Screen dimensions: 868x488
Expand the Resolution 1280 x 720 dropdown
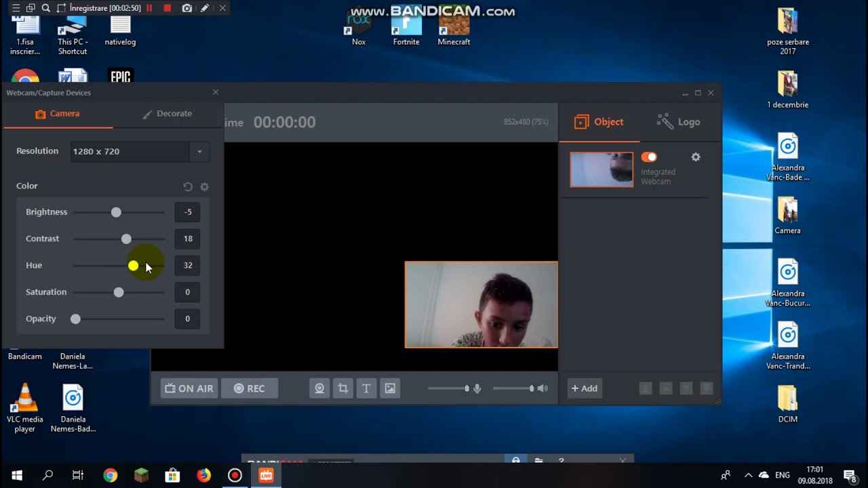coord(199,151)
